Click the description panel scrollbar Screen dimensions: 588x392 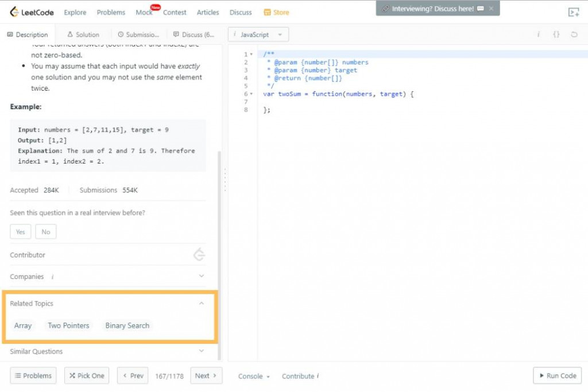click(219, 255)
